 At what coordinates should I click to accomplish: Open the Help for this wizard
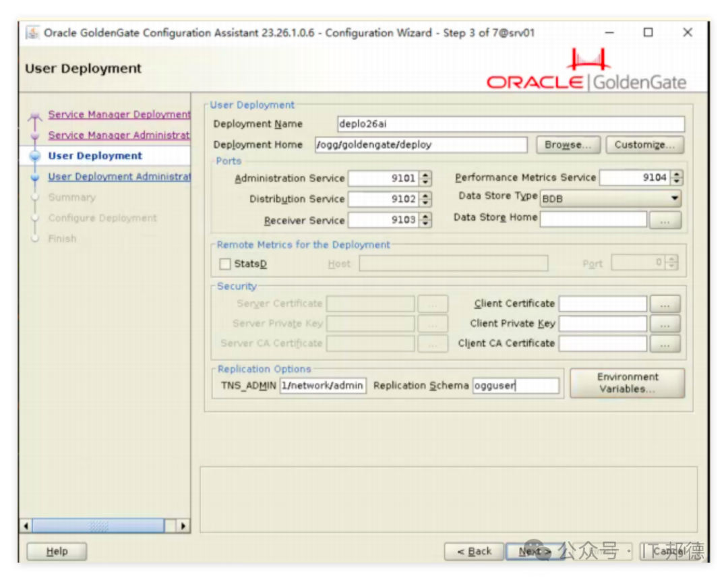[x=57, y=552]
